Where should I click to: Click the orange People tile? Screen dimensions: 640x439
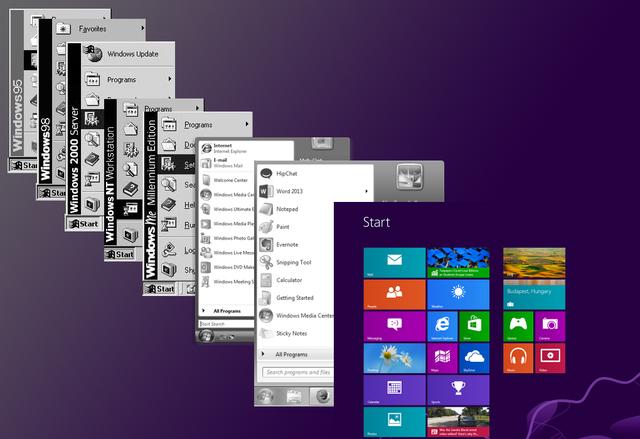(394, 294)
